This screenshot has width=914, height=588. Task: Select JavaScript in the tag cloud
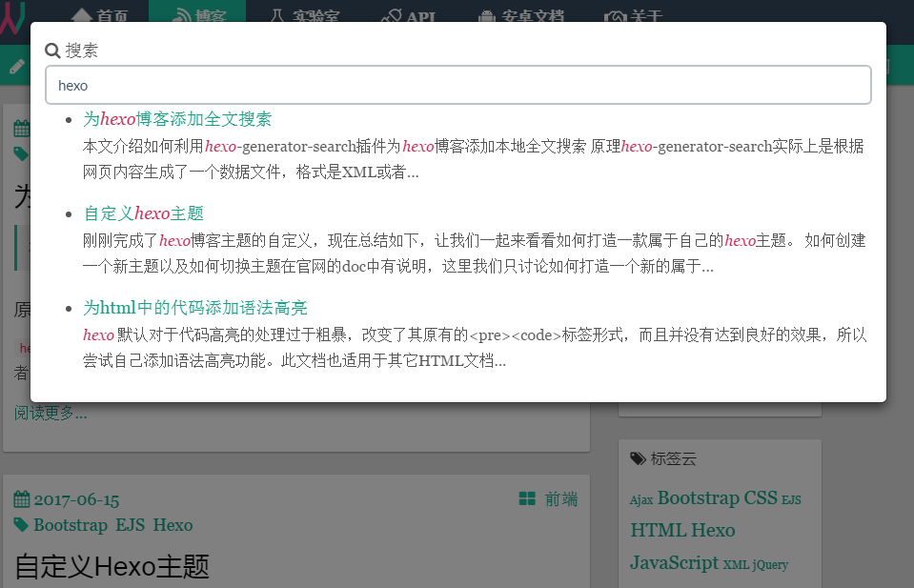tap(674, 562)
